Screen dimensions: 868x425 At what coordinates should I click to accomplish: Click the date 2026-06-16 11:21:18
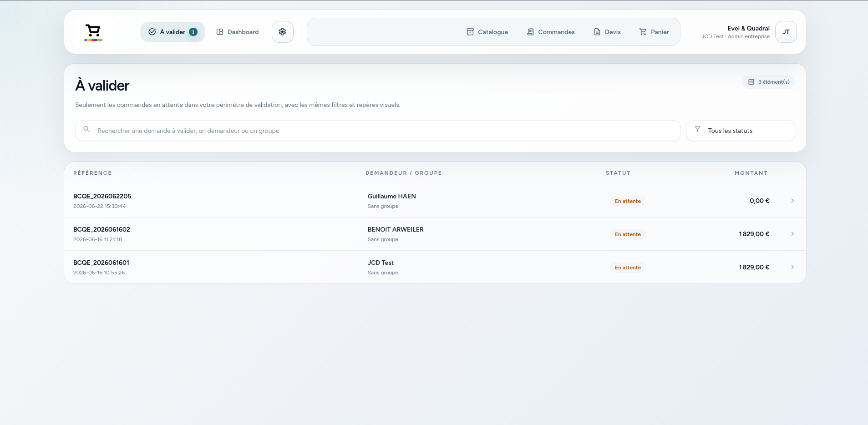98,239
